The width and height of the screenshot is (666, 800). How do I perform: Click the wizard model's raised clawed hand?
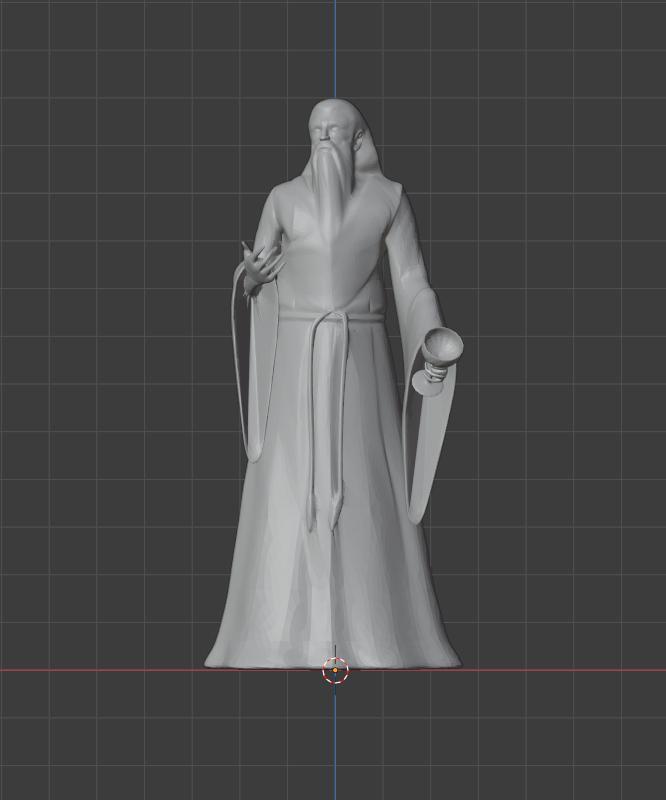tap(262, 269)
